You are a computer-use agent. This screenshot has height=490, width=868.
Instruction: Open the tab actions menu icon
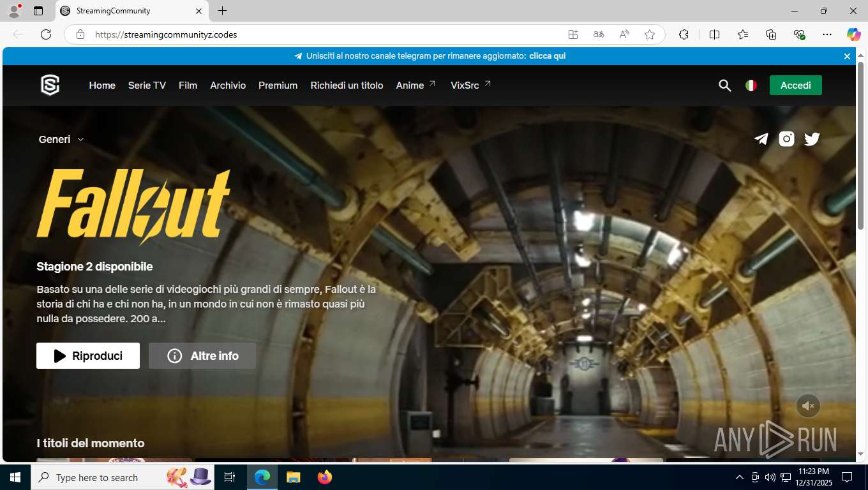tap(38, 11)
